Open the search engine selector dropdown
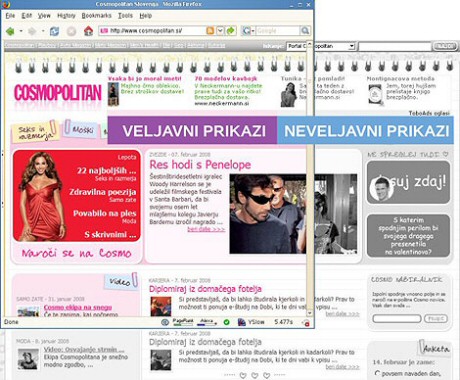Image resolution: width=460 pixels, height=380 pixels. tap(247, 31)
